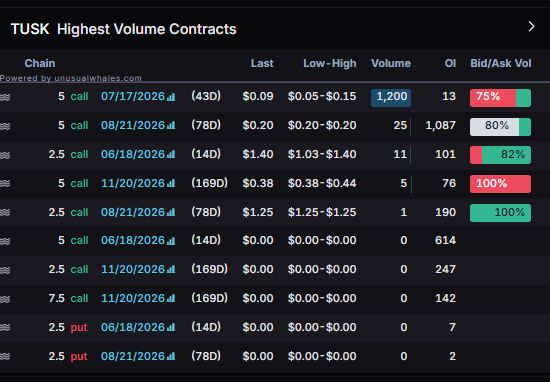
Task: Click the wave icon on the 11/20/2026 5 call row
Action: pos(5,184)
